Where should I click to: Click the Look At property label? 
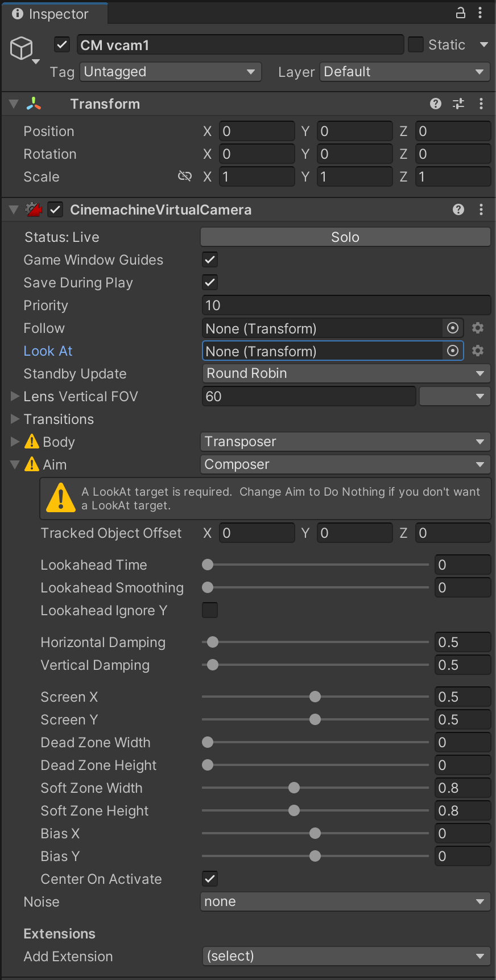[48, 351]
